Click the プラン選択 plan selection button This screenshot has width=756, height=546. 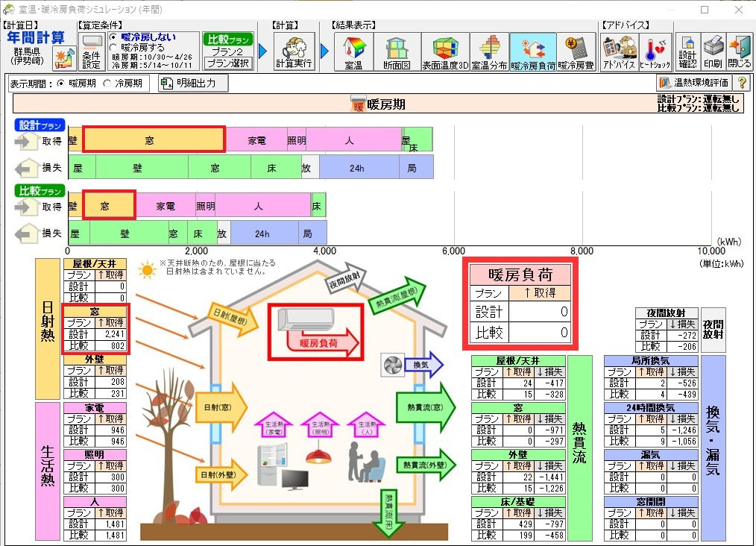coord(228,63)
